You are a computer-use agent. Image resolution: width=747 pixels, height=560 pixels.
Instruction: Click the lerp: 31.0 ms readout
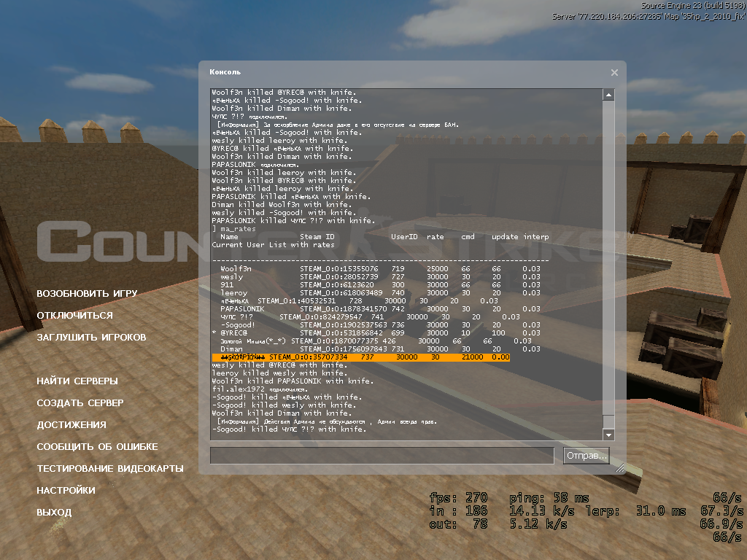(x=635, y=511)
